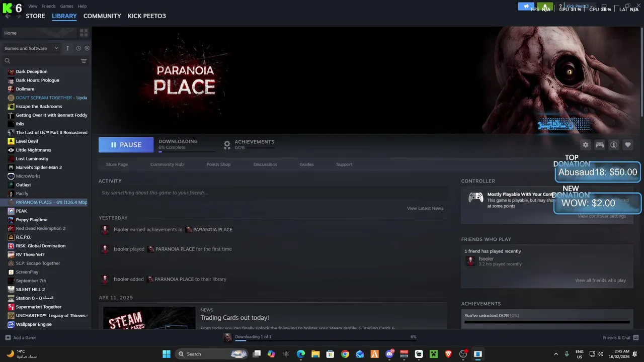The width and height of the screenshot is (644, 362).
Task: Open the STORE tab
Action: click(x=35, y=16)
